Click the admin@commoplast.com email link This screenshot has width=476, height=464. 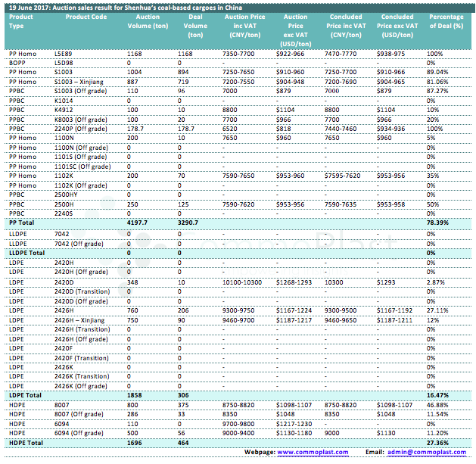click(x=426, y=452)
